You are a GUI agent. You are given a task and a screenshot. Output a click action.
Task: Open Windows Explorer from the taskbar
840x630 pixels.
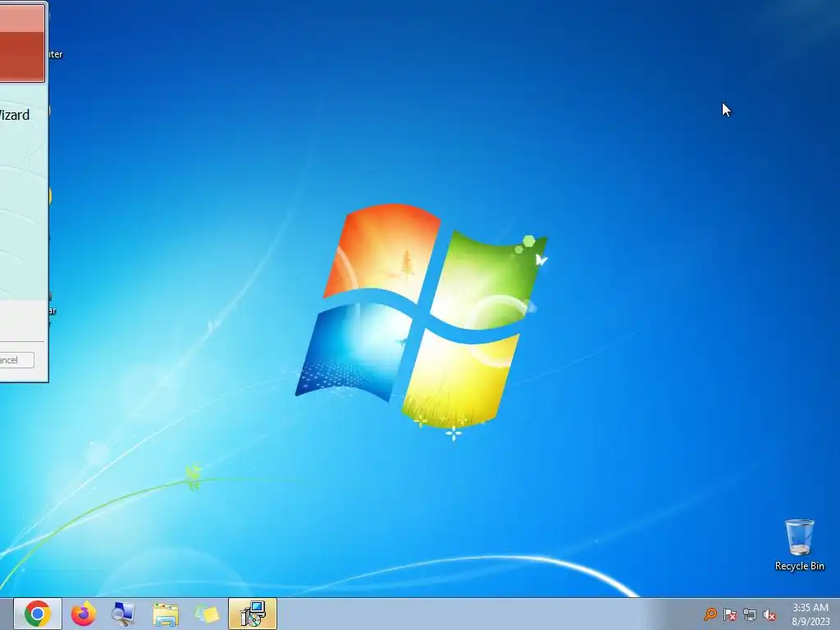(x=166, y=614)
